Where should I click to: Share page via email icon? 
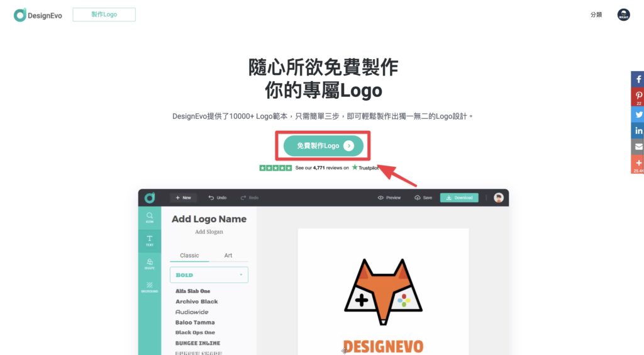pos(638,147)
